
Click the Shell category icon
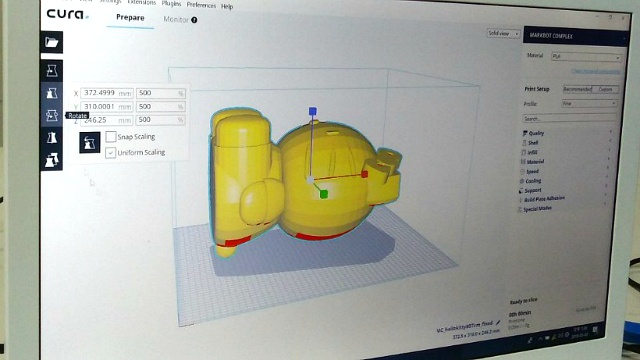(x=524, y=143)
